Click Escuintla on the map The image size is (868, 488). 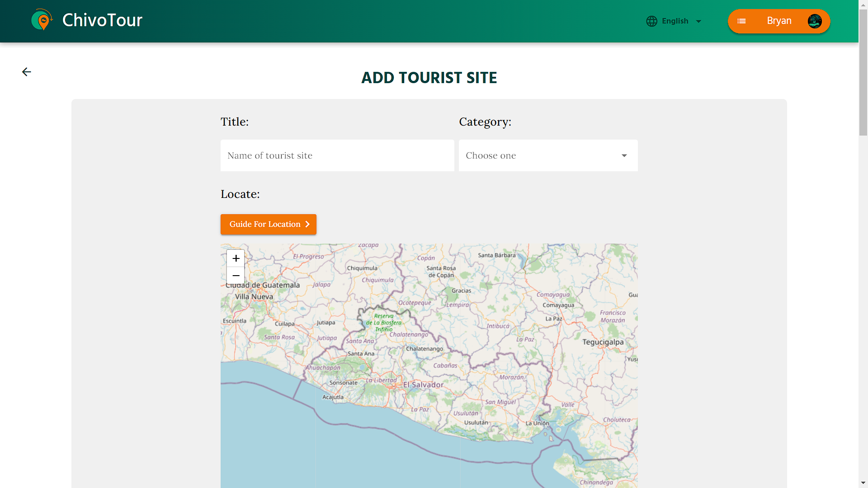(235, 321)
